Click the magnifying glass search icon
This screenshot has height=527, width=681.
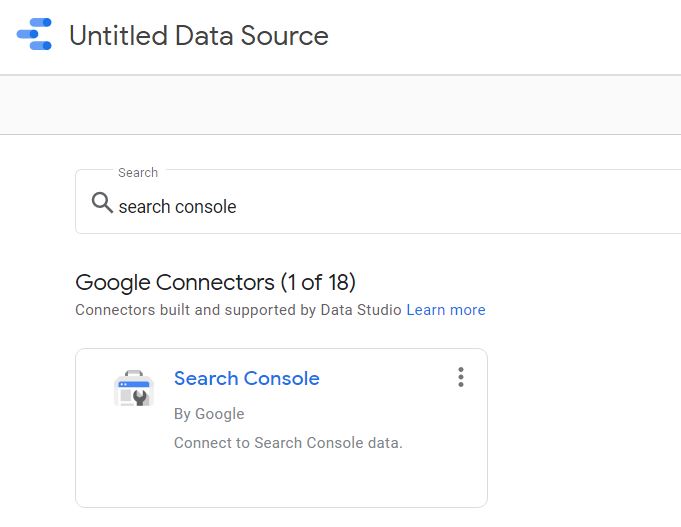pyautogui.click(x=102, y=202)
